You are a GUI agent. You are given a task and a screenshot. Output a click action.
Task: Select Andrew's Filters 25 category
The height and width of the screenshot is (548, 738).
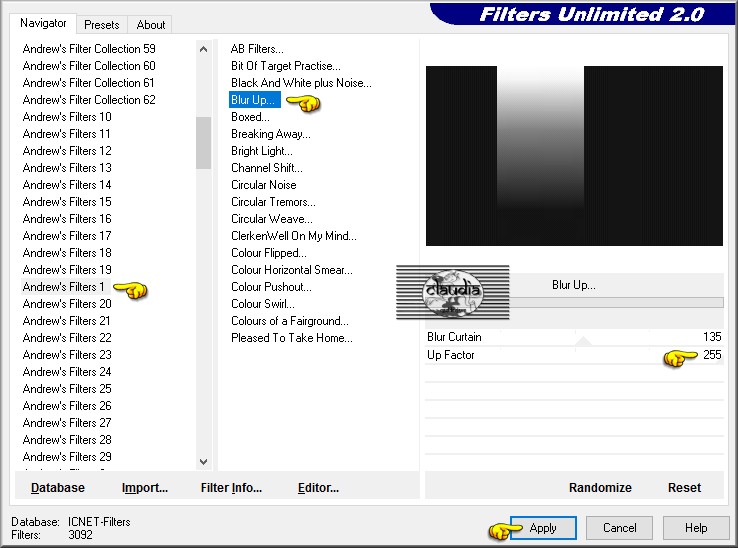(67, 388)
